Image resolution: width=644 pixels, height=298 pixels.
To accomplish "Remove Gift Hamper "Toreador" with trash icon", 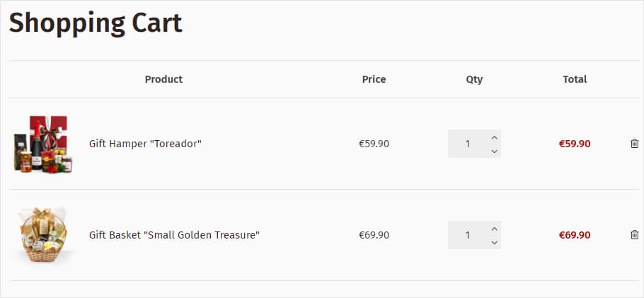I will [x=634, y=144].
